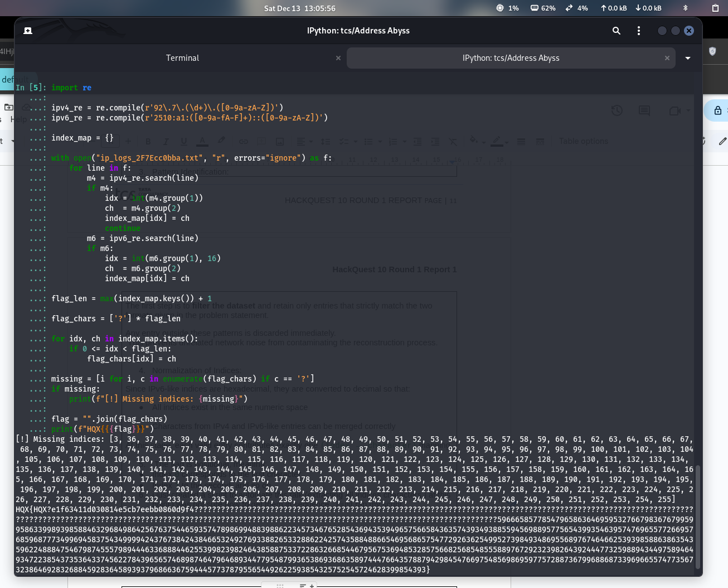Click the lock share button in the document window
Image resolution: width=728 pixels, height=588 pixels.
click(x=717, y=110)
